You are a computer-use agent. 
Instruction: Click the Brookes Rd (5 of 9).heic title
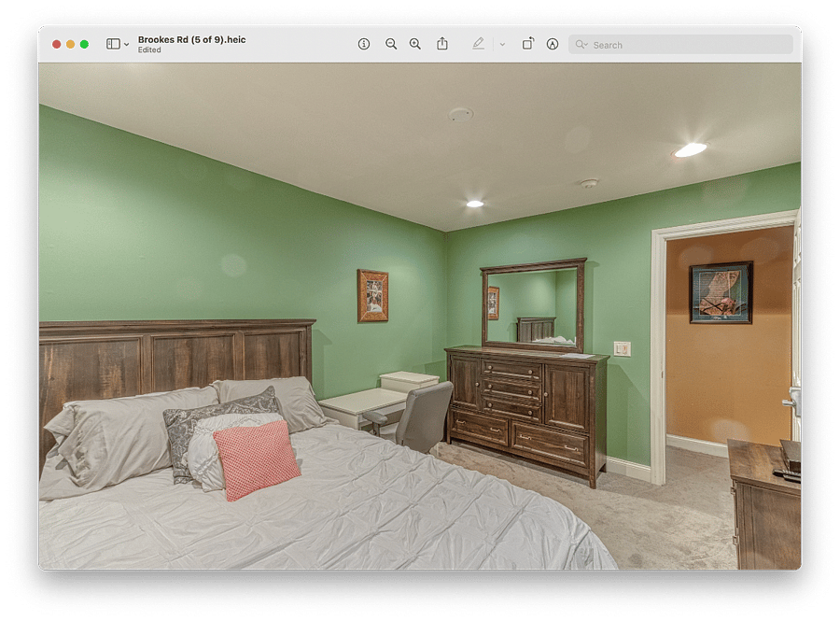(x=191, y=39)
